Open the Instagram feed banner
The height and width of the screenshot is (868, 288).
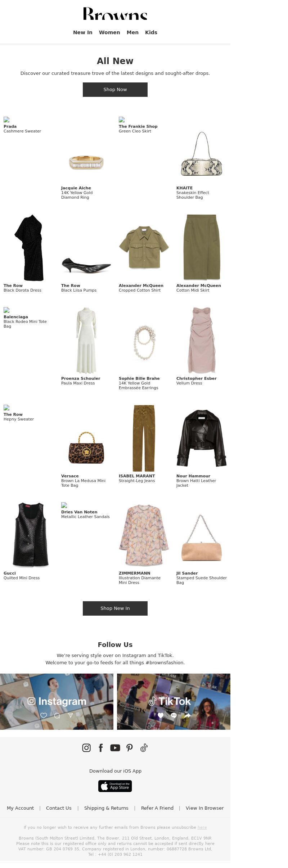pos(57,702)
